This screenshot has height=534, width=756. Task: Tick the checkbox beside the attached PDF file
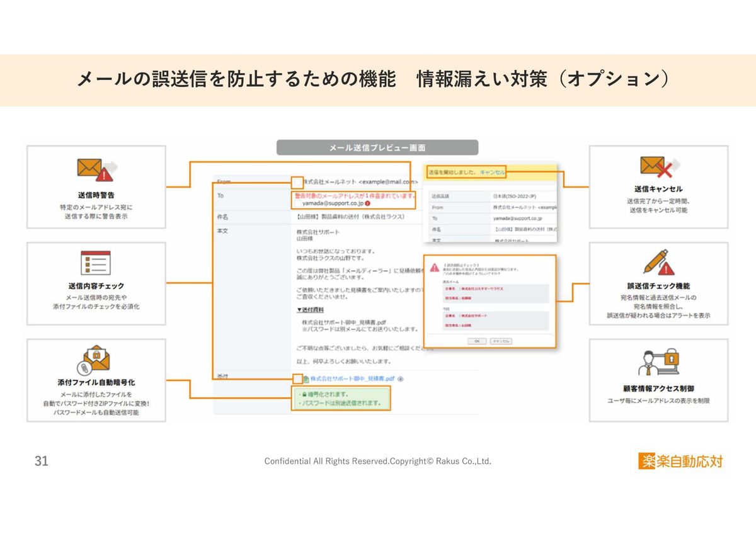pyautogui.click(x=297, y=379)
